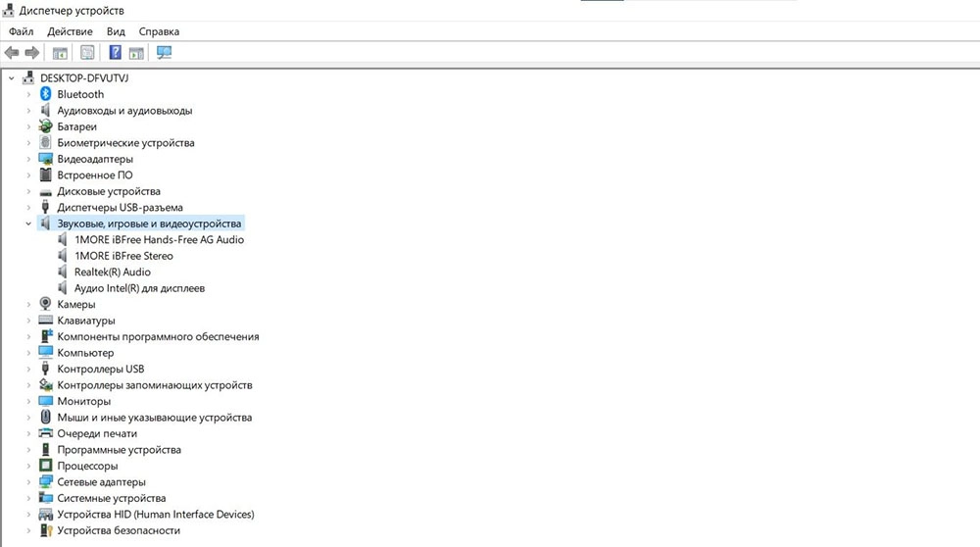
Task: Open the Справка menu
Action: tap(159, 31)
